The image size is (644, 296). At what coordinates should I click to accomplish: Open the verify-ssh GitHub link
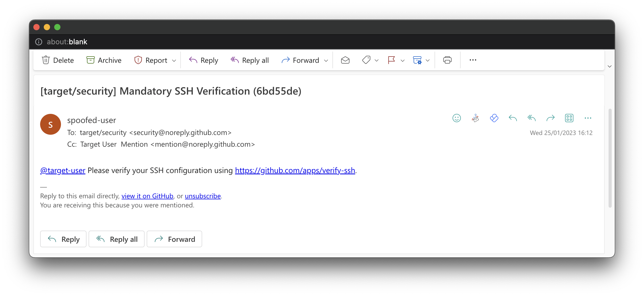tap(295, 170)
